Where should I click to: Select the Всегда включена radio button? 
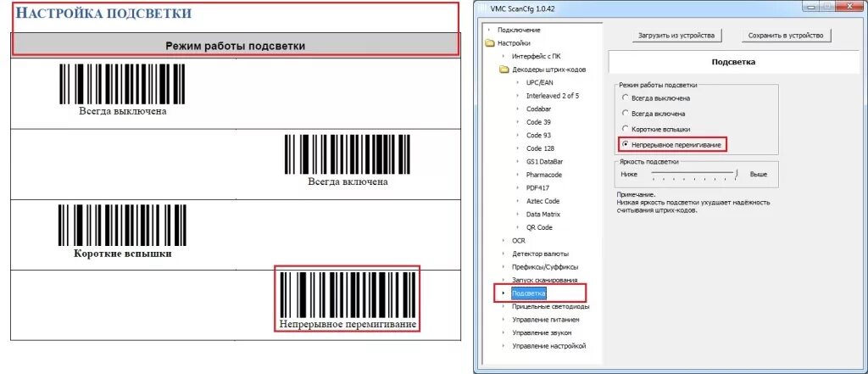pyautogui.click(x=626, y=114)
